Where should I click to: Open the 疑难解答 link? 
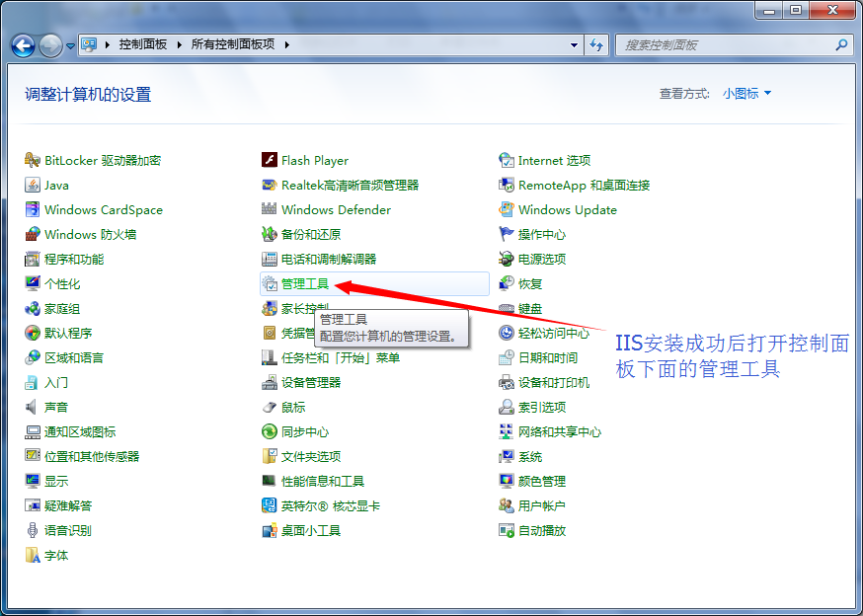click(x=68, y=506)
